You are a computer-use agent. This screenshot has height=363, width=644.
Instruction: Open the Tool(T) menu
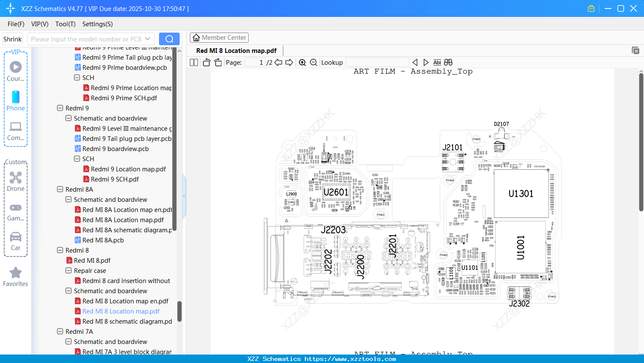(x=65, y=24)
